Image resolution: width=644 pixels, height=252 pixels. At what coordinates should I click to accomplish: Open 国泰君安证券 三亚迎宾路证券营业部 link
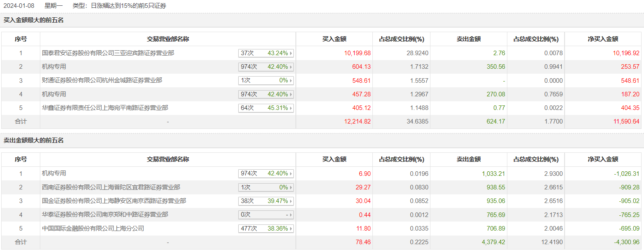click(108, 53)
